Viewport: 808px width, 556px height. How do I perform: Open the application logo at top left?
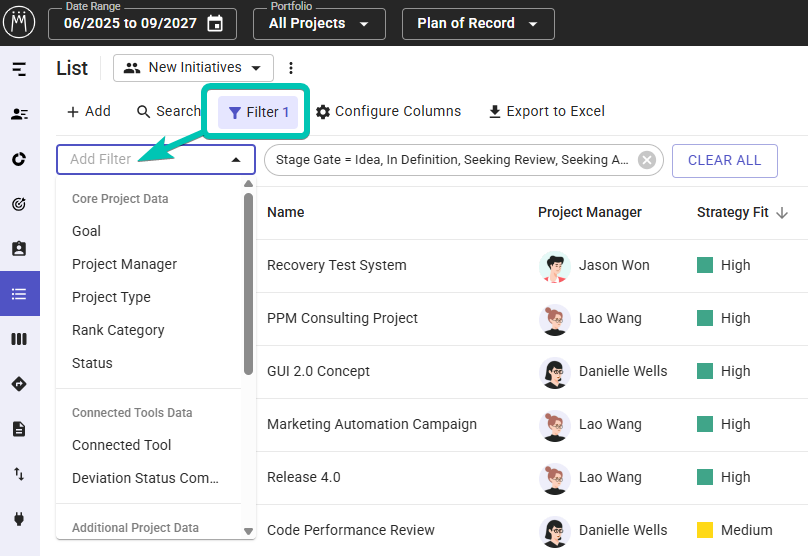[x=19, y=22]
